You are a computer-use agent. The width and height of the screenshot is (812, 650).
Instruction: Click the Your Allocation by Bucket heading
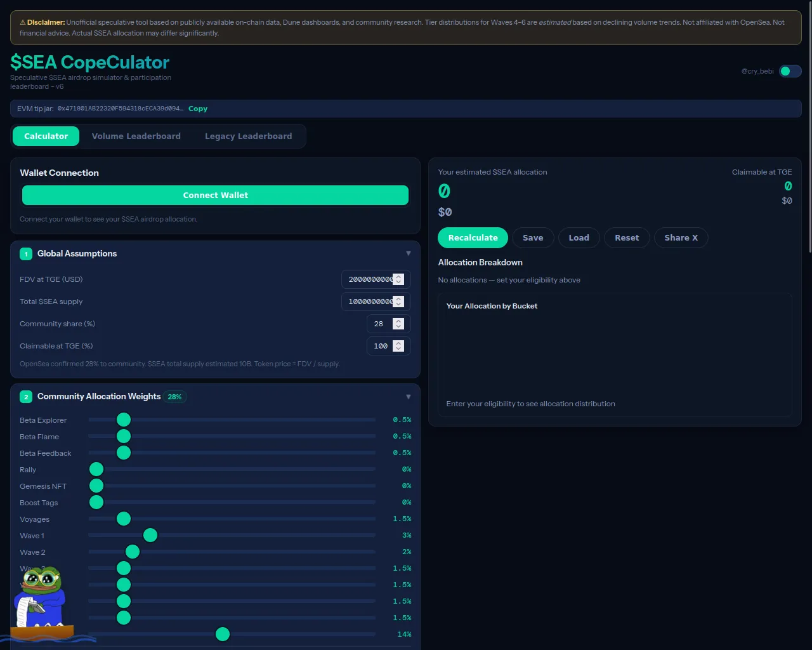492,306
